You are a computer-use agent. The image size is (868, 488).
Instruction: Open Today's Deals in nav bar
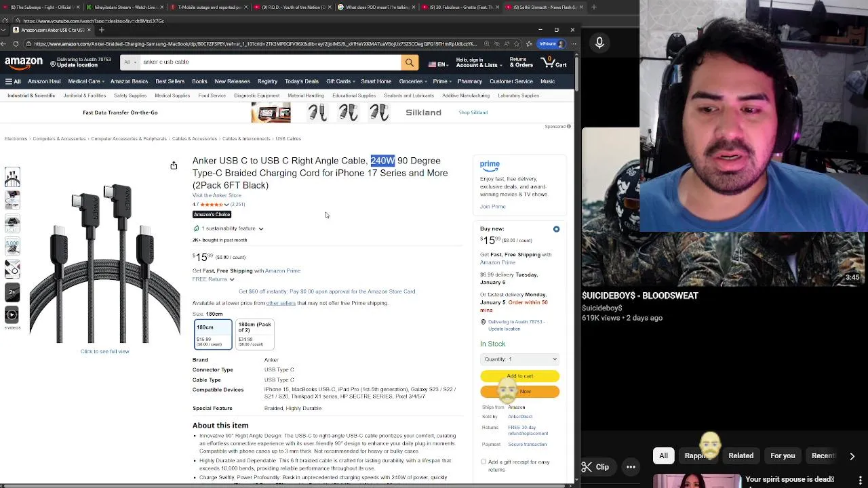coord(302,81)
